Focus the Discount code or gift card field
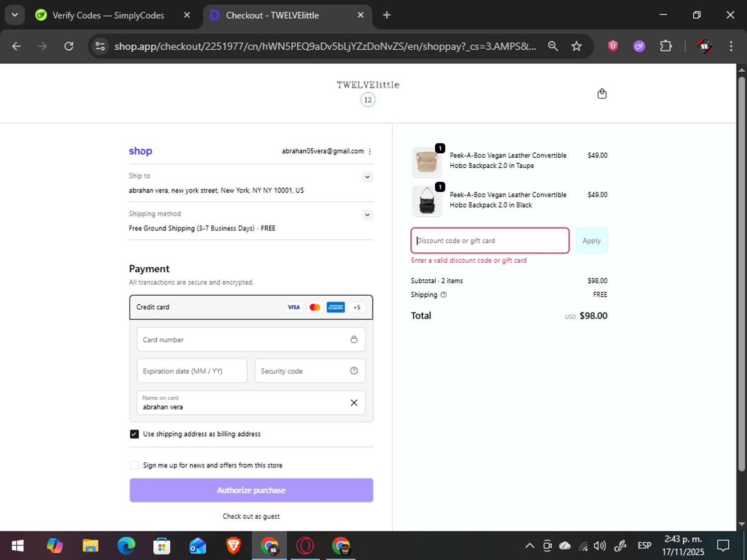 (x=490, y=240)
